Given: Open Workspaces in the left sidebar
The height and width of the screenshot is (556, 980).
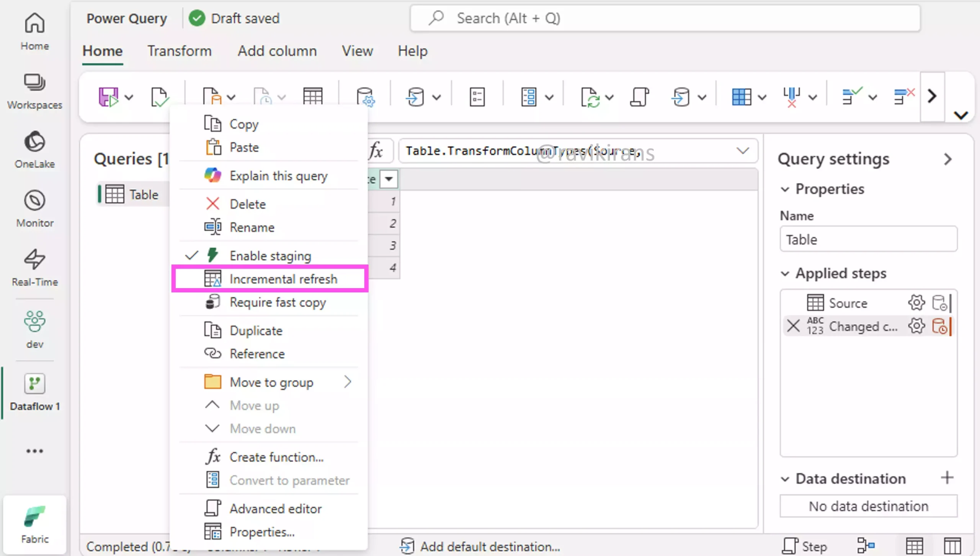Looking at the screenshot, I should (x=34, y=91).
